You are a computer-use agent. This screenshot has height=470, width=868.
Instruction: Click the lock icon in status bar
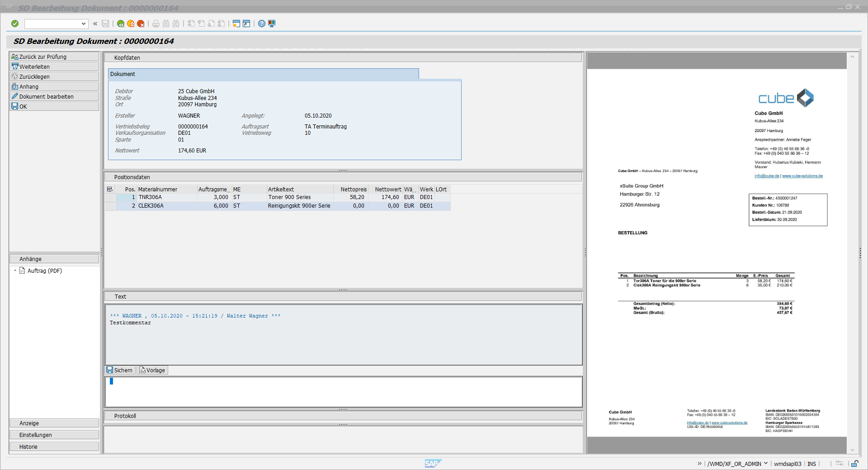coord(854,464)
